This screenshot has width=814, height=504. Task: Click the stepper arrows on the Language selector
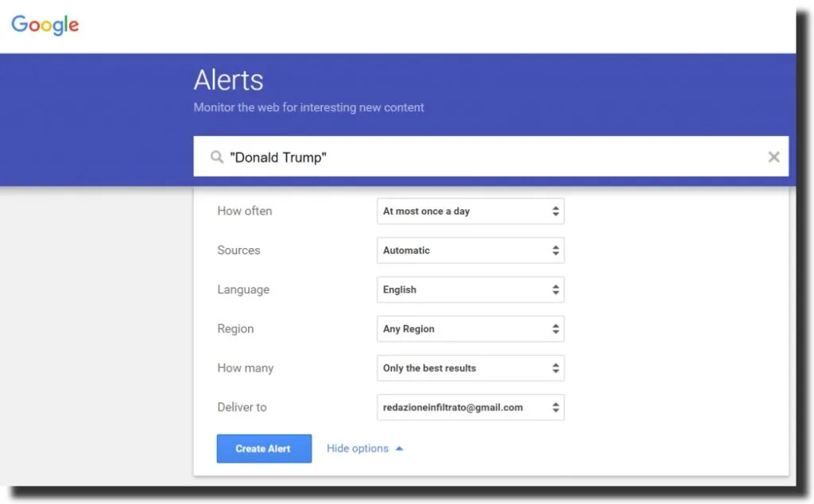[556, 289]
